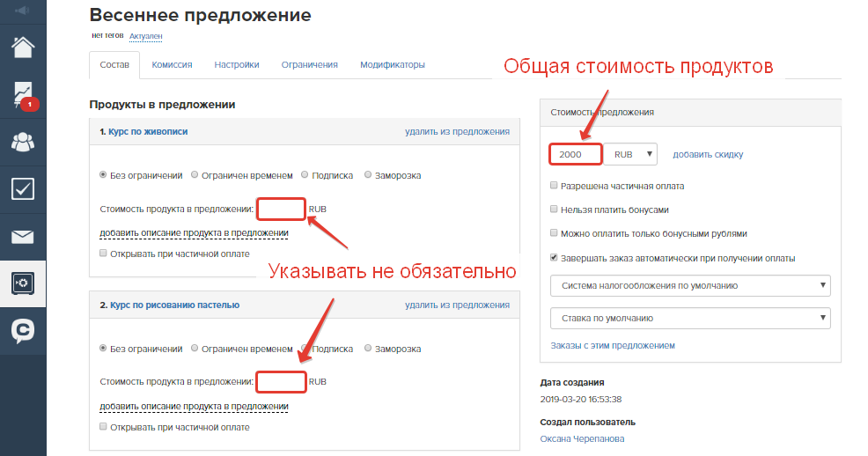This screenshot has height=456, width=868.
Task: Select Без ограничений for Курс по живописи
Action: (x=103, y=175)
